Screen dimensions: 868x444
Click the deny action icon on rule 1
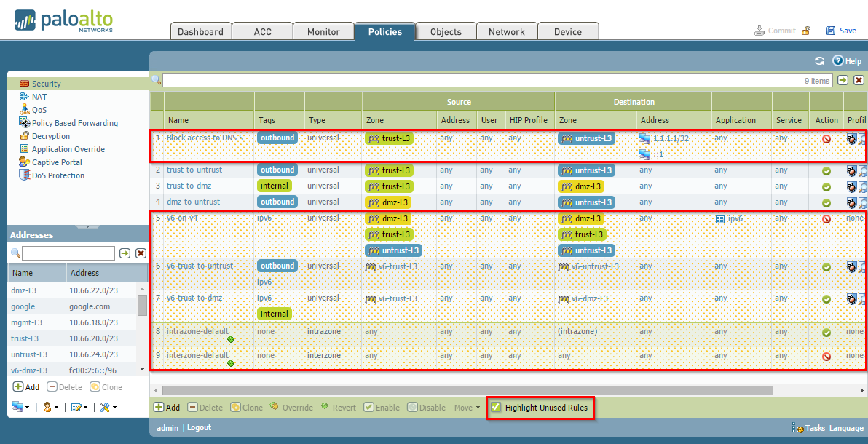(826, 138)
